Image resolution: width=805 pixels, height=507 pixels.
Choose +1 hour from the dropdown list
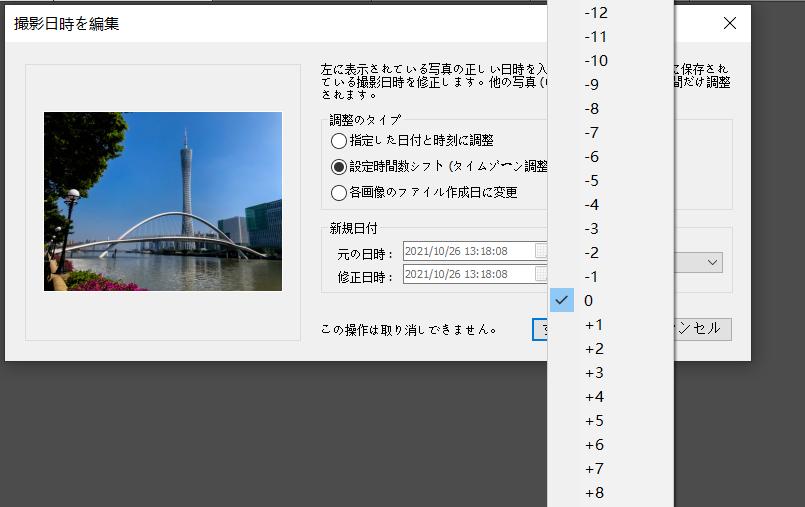[x=594, y=325]
